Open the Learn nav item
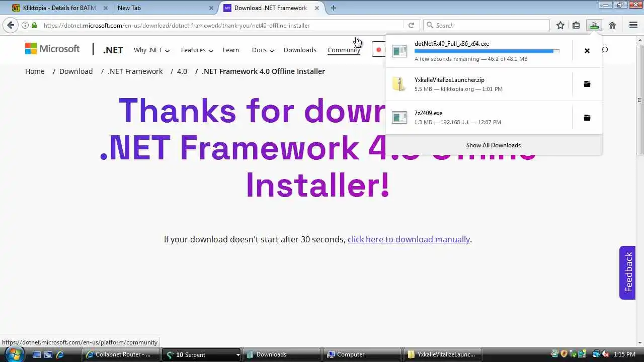Viewport: 644px width, 362px height. (231, 50)
